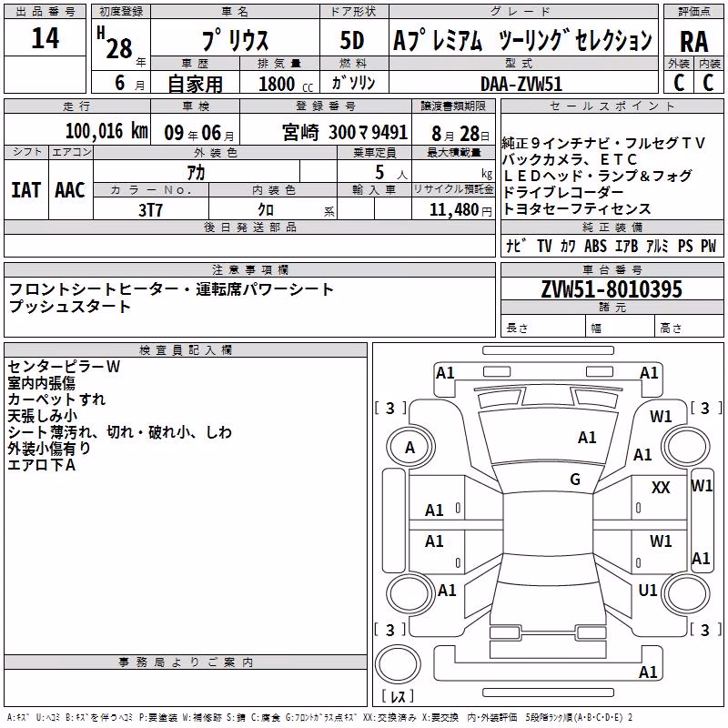Viewport: 728px width, 728px height.
Task: Select the エアB equipment label
Action: pyautogui.click(x=626, y=246)
